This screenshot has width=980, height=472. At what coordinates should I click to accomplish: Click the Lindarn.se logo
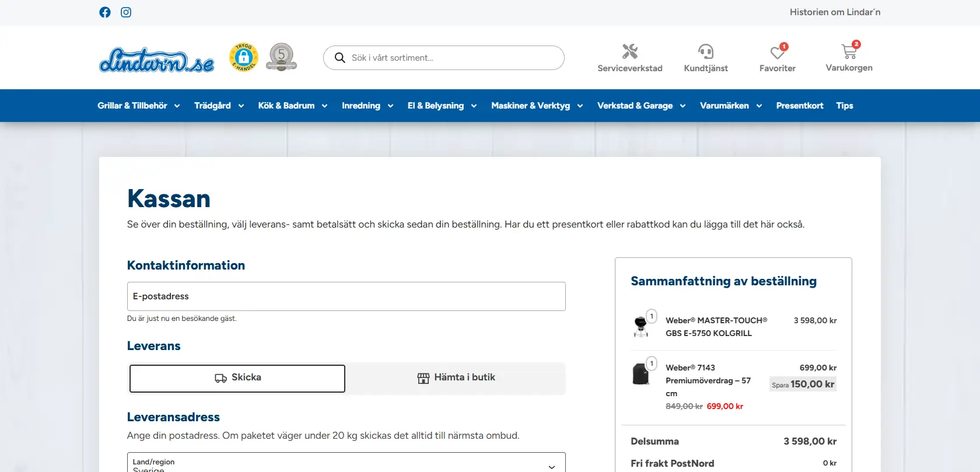click(x=156, y=60)
